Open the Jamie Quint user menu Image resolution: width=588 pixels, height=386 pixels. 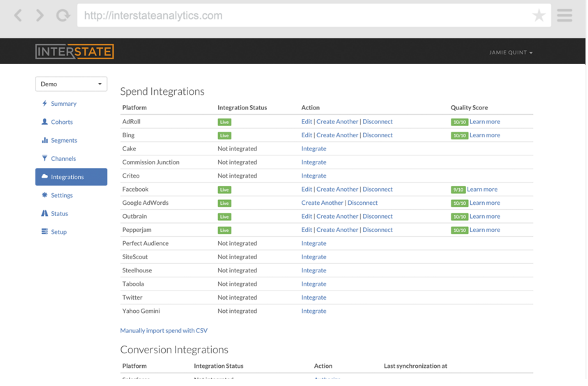tap(511, 52)
